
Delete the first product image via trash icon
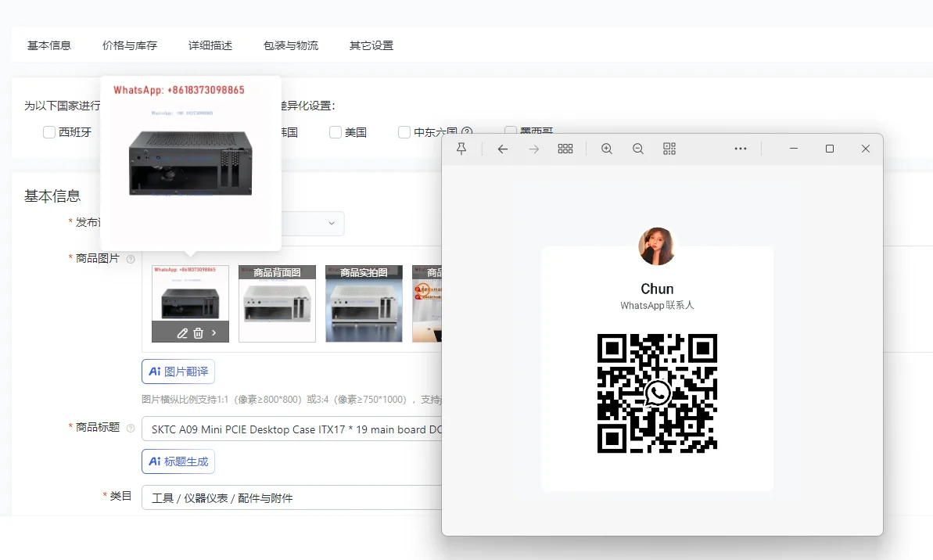pos(198,333)
